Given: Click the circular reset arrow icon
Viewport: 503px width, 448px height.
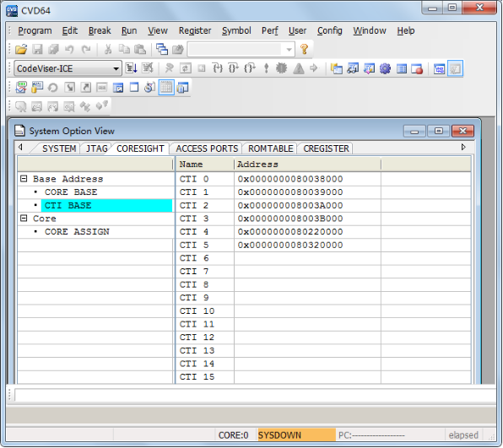Looking at the screenshot, I should [x=53, y=88].
